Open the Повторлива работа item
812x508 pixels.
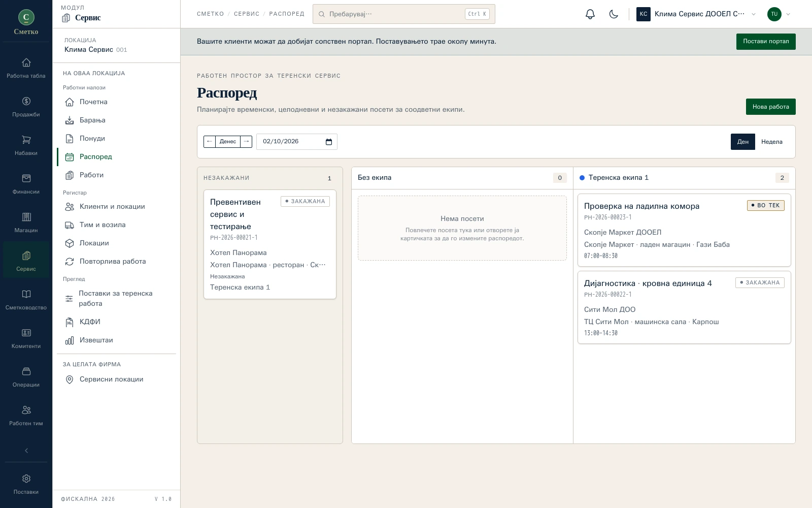tap(116, 262)
